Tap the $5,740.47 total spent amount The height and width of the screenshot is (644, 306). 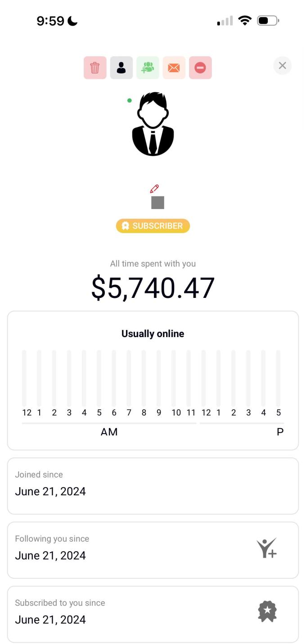click(x=153, y=288)
